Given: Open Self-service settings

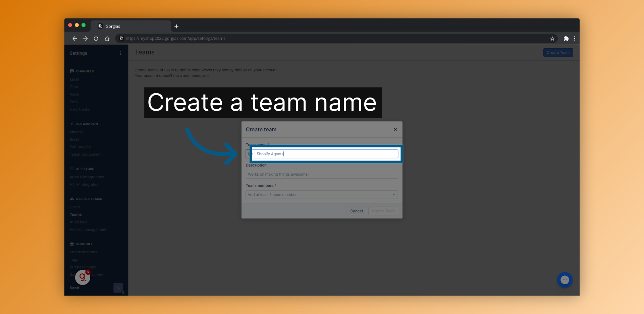Looking at the screenshot, I should (x=80, y=147).
